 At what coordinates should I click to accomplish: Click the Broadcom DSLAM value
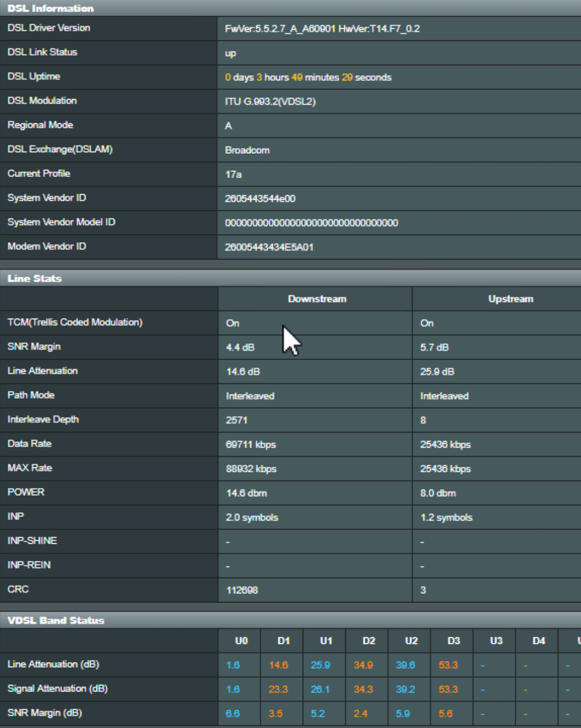click(247, 150)
